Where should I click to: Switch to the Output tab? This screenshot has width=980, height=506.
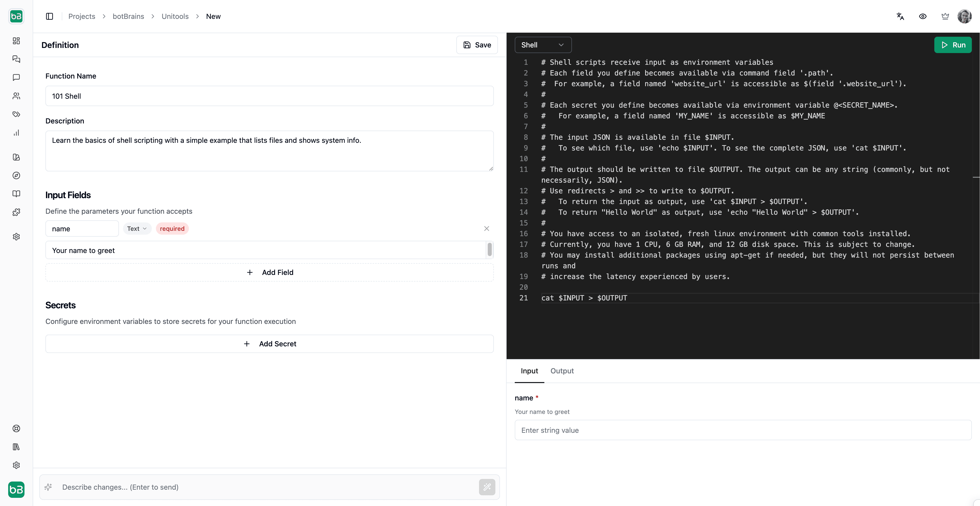562,371
